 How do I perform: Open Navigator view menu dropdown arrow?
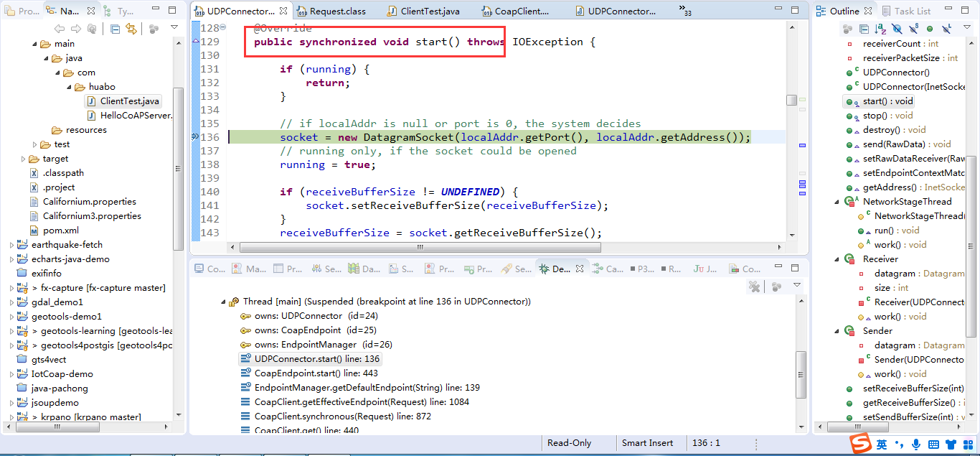click(x=174, y=28)
